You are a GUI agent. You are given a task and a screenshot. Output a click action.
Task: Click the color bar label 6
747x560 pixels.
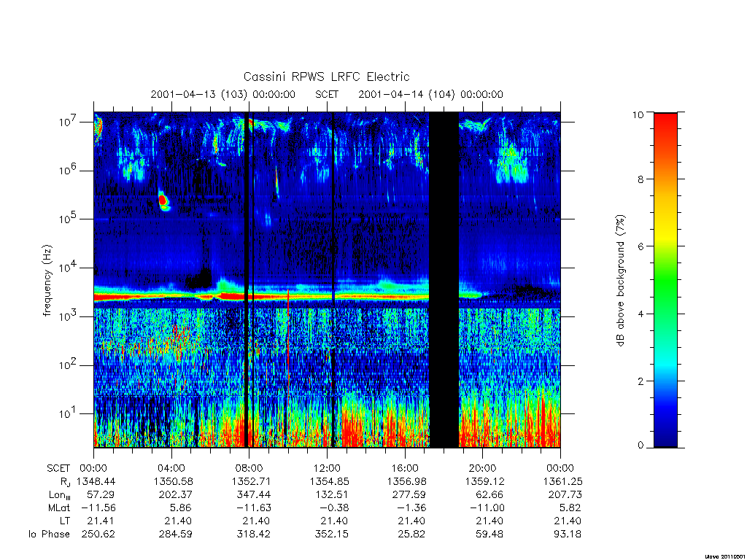click(x=640, y=246)
